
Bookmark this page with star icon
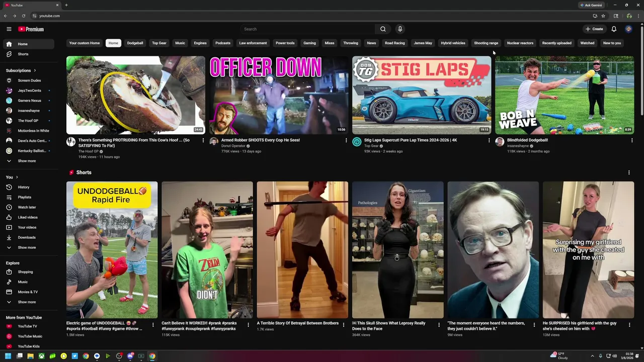[x=603, y=16]
